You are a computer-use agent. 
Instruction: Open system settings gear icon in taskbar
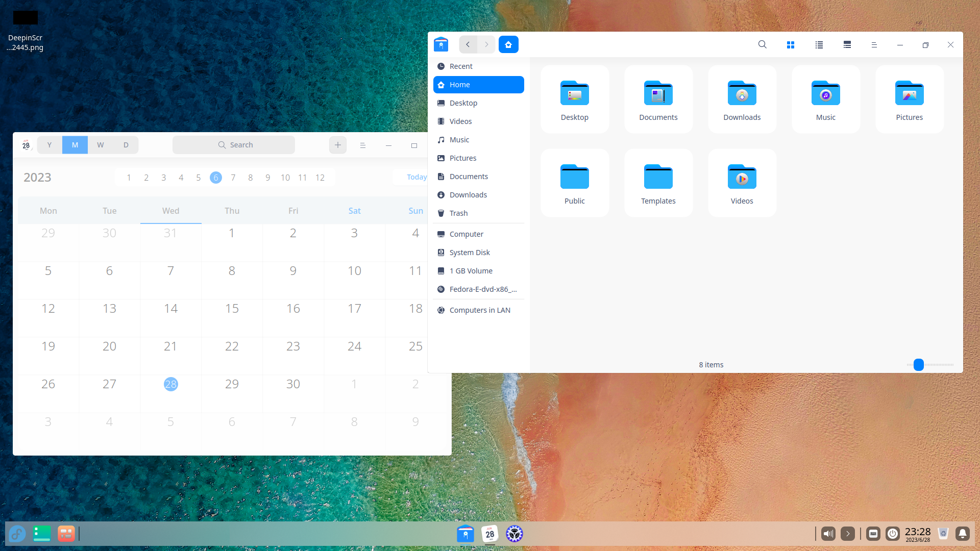[514, 534]
